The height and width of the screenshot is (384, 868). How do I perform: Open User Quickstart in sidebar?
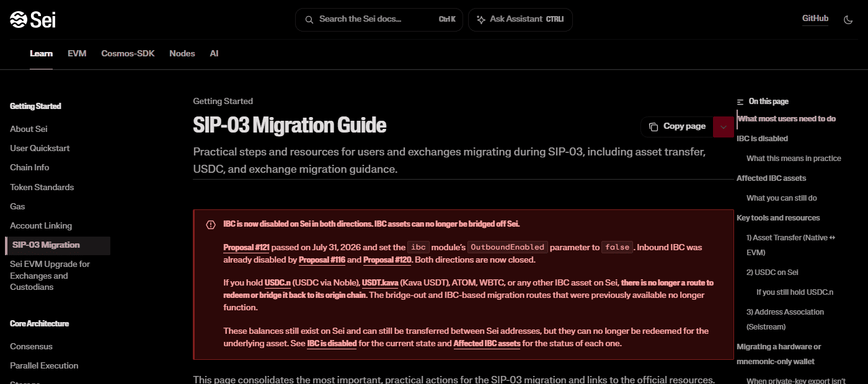click(40, 149)
